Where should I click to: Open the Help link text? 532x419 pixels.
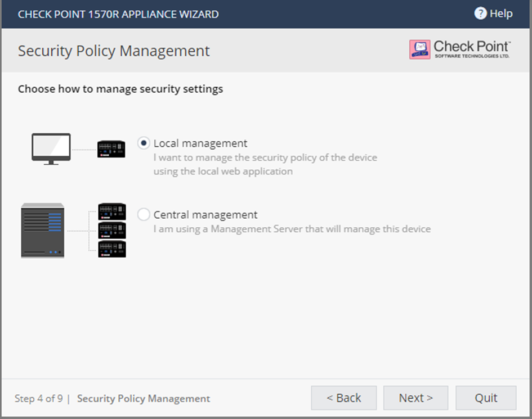[x=501, y=13]
